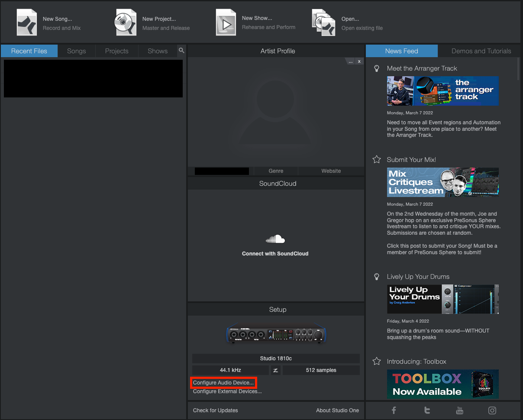Open the Demos and Tutorials tab
Image resolution: width=523 pixels, height=420 pixels.
481,51
